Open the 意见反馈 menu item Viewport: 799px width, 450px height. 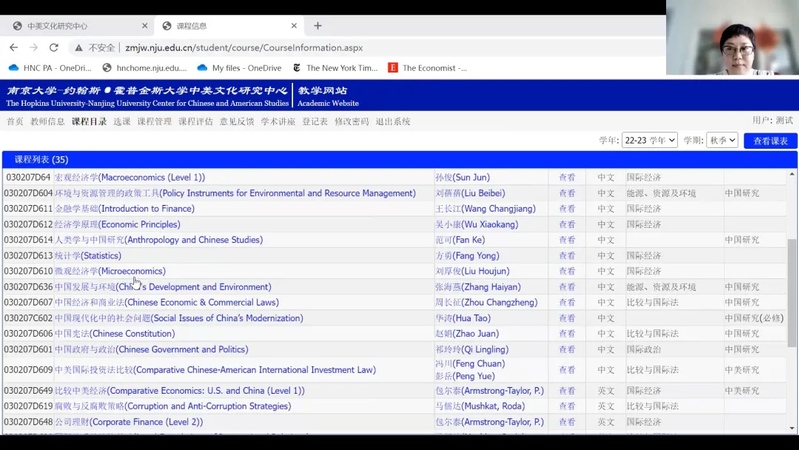click(237, 121)
